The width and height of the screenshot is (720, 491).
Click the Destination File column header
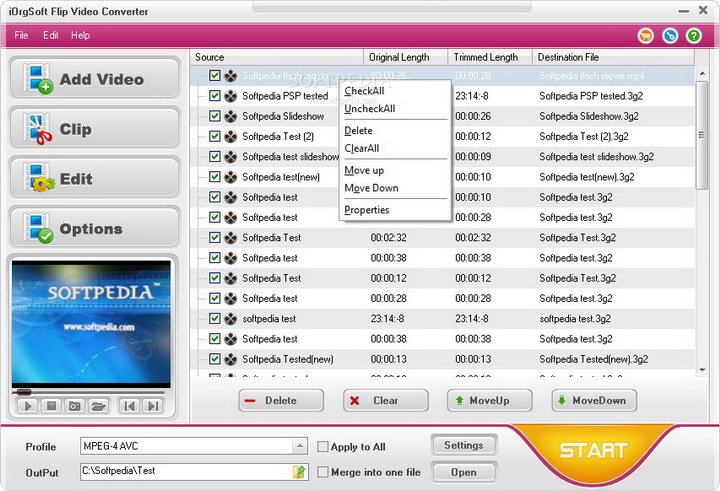point(613,57)
